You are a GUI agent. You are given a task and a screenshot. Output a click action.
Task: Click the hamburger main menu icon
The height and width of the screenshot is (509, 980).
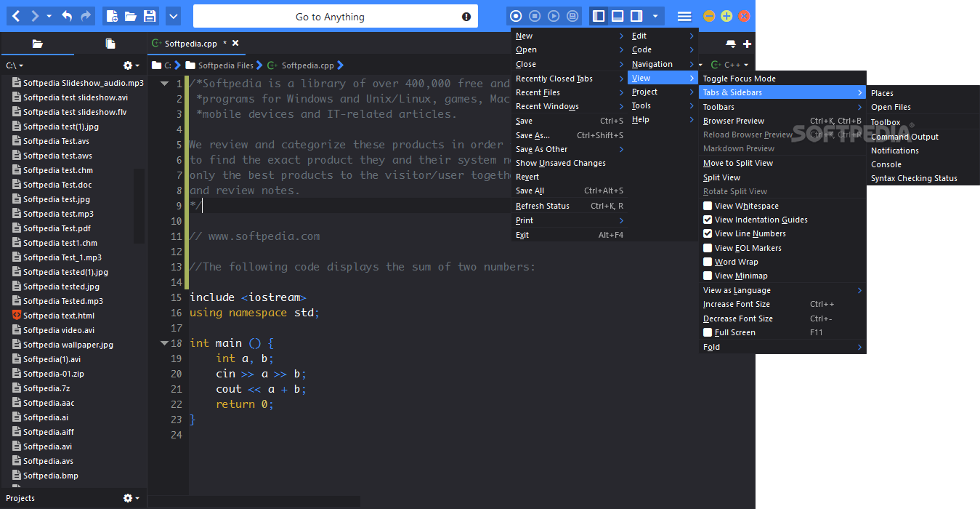tap(684, 16)
